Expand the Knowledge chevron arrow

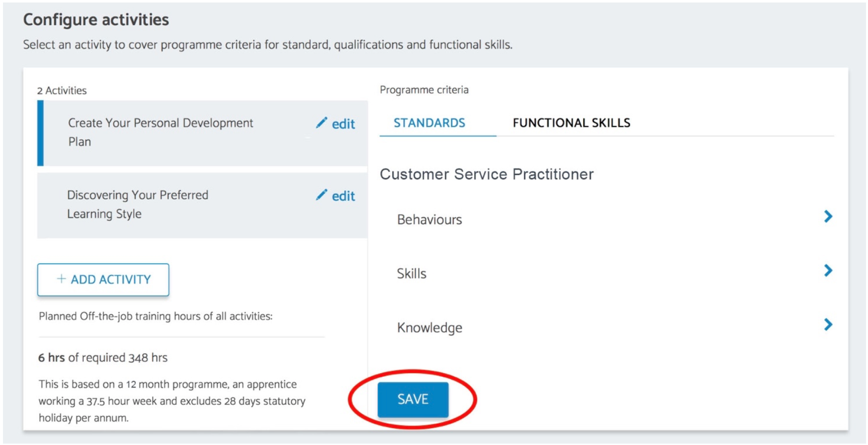828,325
